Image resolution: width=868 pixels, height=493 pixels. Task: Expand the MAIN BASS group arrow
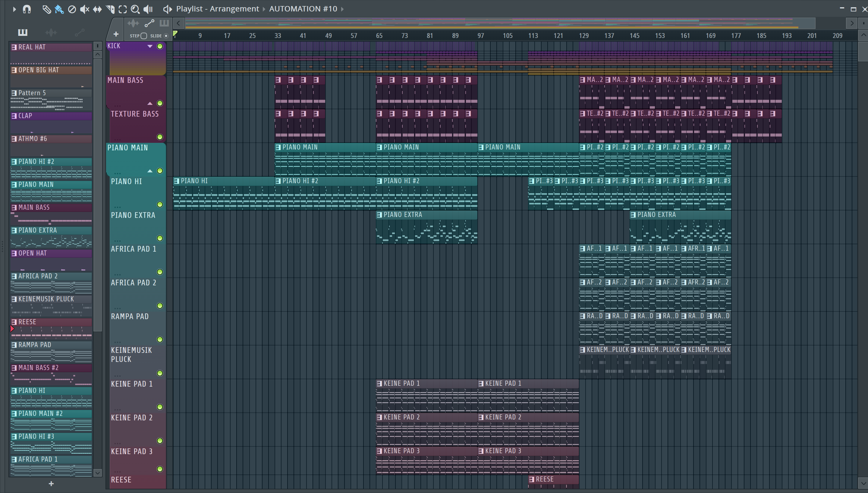point(149,103)
